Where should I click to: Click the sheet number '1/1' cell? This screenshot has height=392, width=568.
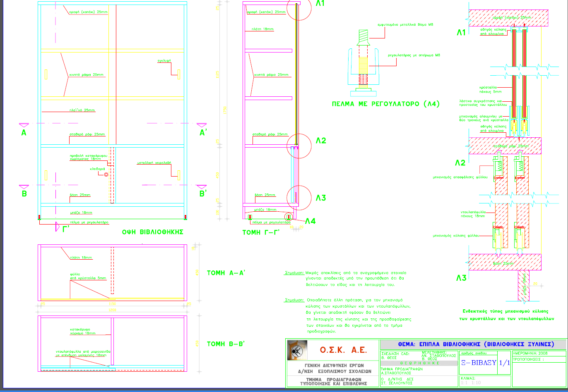[505, 363]
